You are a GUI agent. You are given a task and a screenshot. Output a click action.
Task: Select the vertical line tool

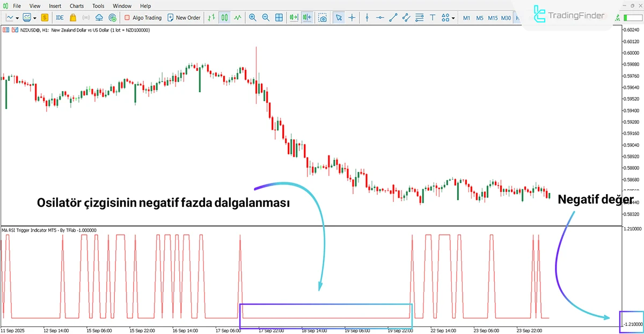[x=367, y=18]
